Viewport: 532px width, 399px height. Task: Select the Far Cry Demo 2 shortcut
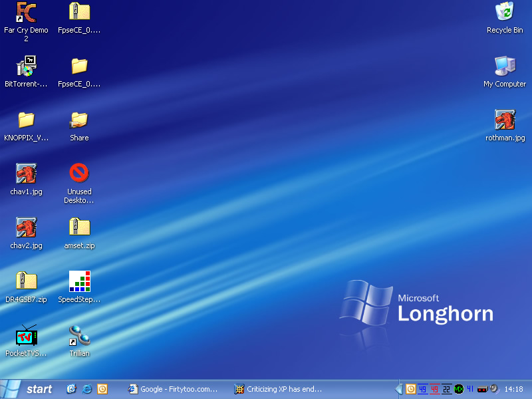pyautogui.click(x=26, y=13)
